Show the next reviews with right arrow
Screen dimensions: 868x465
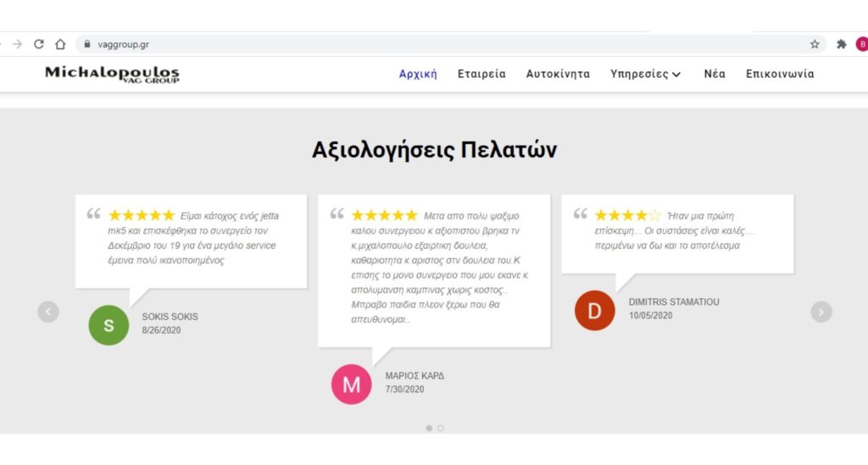point(821,312)
